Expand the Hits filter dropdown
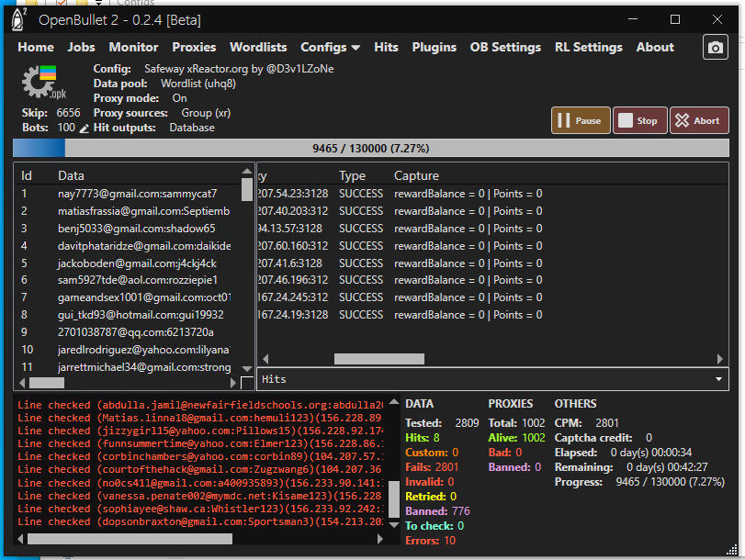Image resolution: width=745 pixels, height=560 pixels. 718,379
